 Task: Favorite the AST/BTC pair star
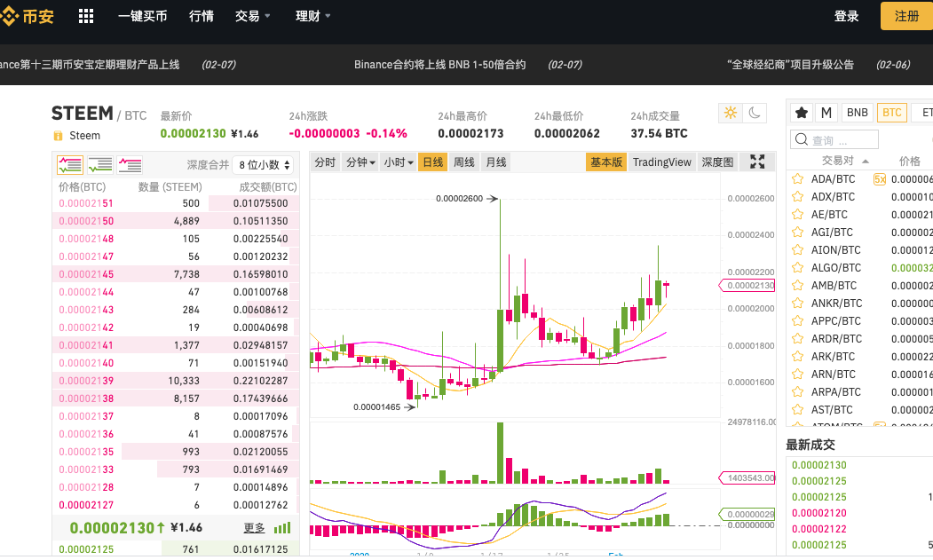coord(797,410)
